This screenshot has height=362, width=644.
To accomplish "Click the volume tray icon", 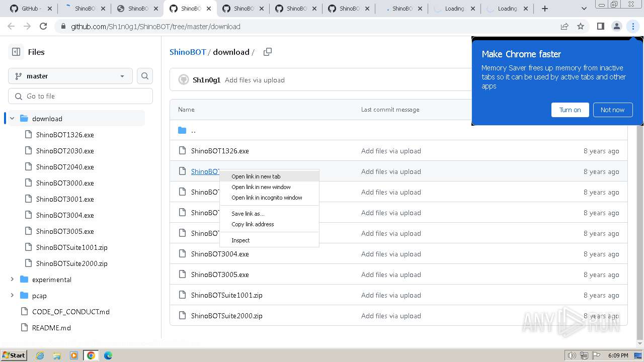I will pyautogui.click(x=572, y=355).
